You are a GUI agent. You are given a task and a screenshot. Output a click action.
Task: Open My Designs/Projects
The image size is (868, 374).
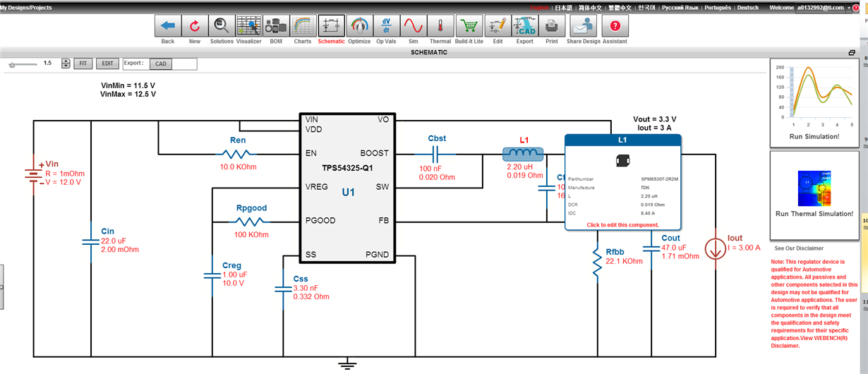(x=25, y=8)
